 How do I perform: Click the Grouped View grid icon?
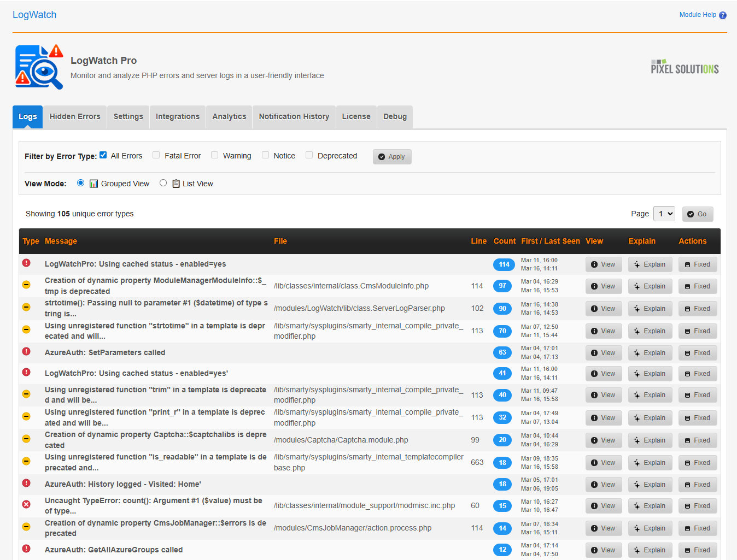click(93, 183)
